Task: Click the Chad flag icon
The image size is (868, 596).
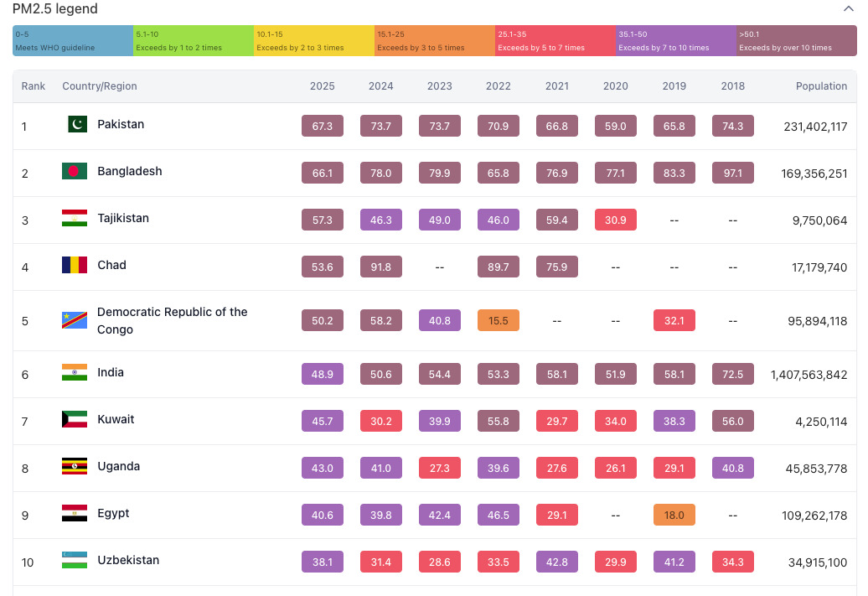Action: click(x=75, y=266)
